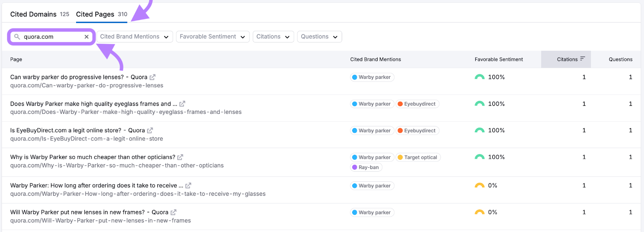Open the Citations filter dropdown
Viewport: 644px width, 232px height.
click(273, 37)
